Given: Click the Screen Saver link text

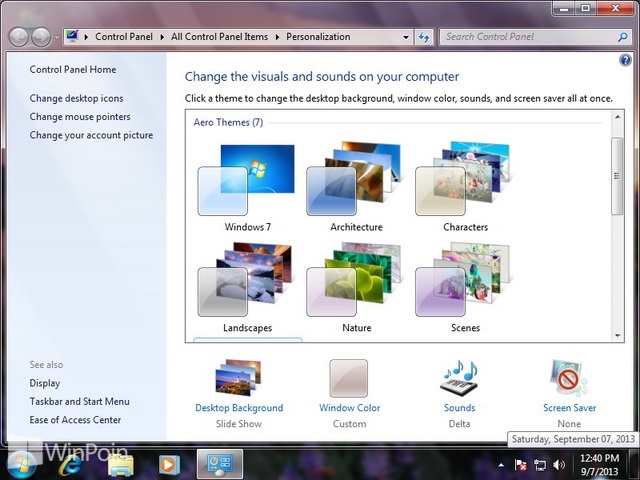Looking at the screenshot, I should tap(569, 408).
